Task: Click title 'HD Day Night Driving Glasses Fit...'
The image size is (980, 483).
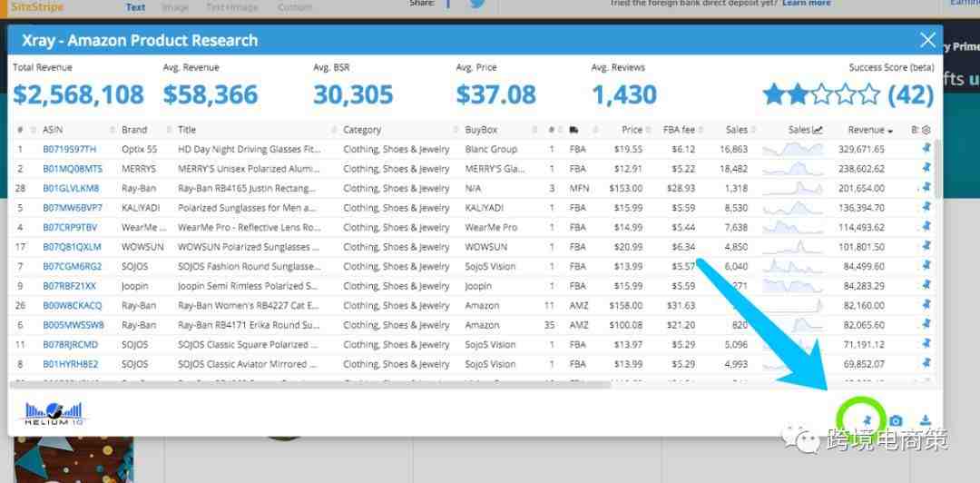Action: tap(250, 149)
